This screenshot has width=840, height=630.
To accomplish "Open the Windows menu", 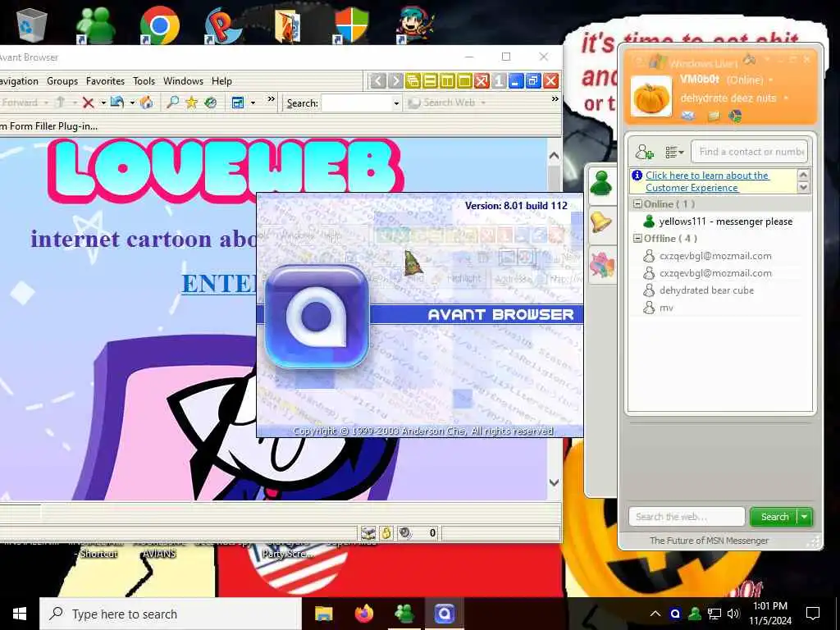I will coord(183,81).
